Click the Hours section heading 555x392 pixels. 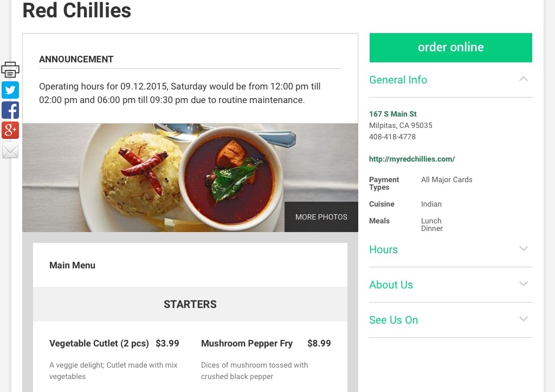[383, 249]
